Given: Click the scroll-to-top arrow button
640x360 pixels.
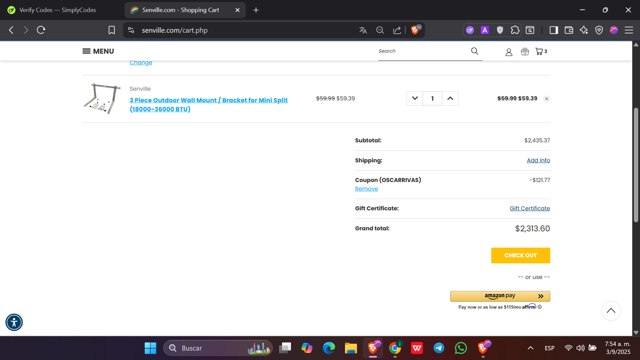Looking at the screenshot, I should (611, 311).
